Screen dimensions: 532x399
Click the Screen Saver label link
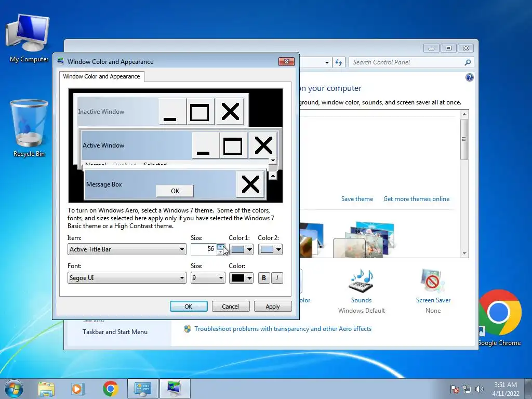click(433, 300)
